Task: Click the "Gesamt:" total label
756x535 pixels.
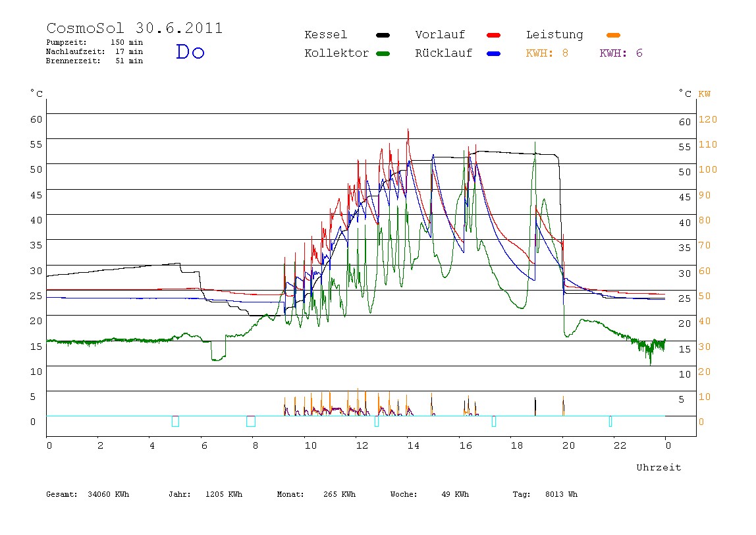Action: pyautogui.click(x=62, y=494)
